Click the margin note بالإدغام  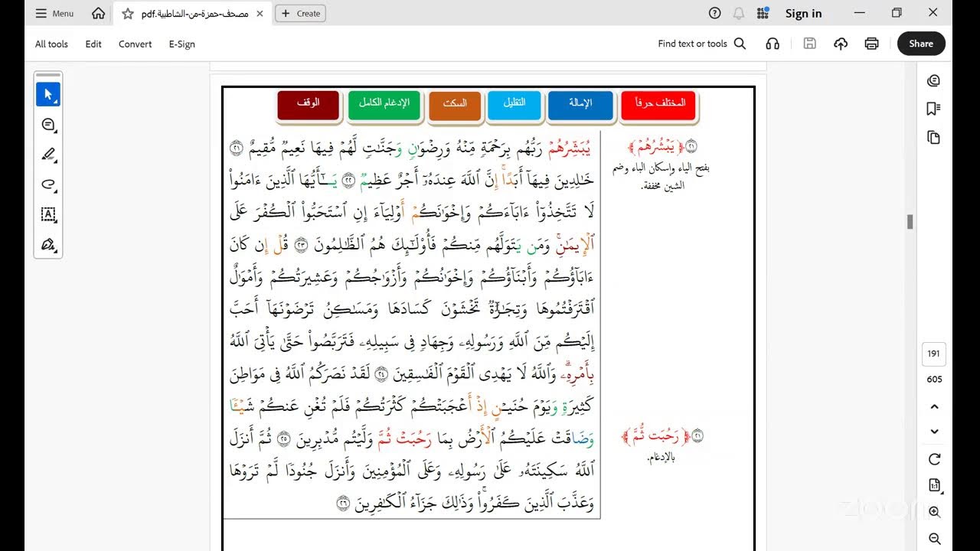[x=661, y=458]
